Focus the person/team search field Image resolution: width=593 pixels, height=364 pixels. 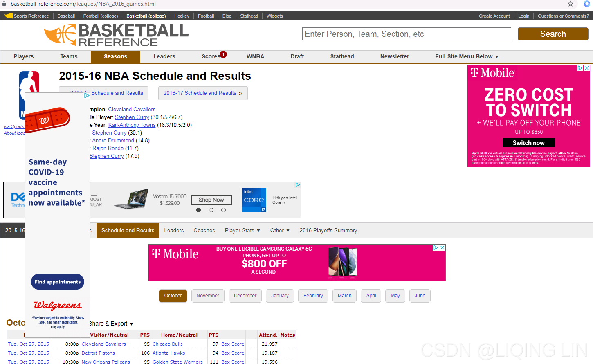click(x=407, y=34)
